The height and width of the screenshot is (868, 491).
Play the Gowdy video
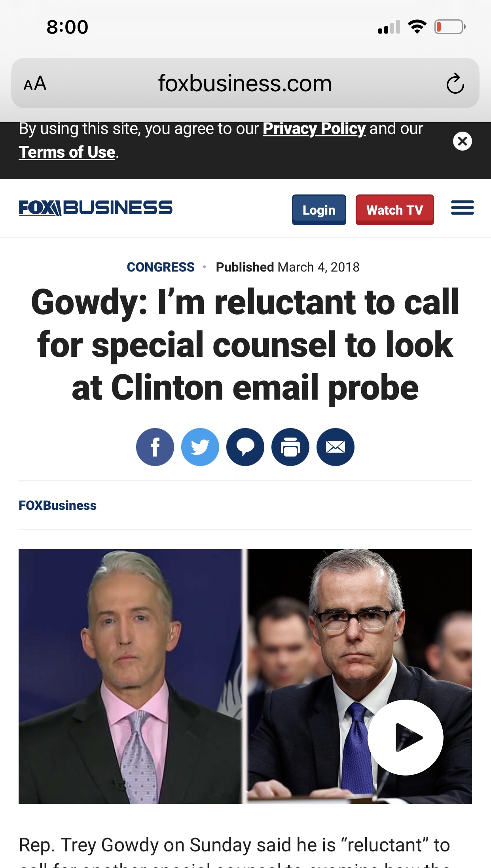click(x=405, y=737)
